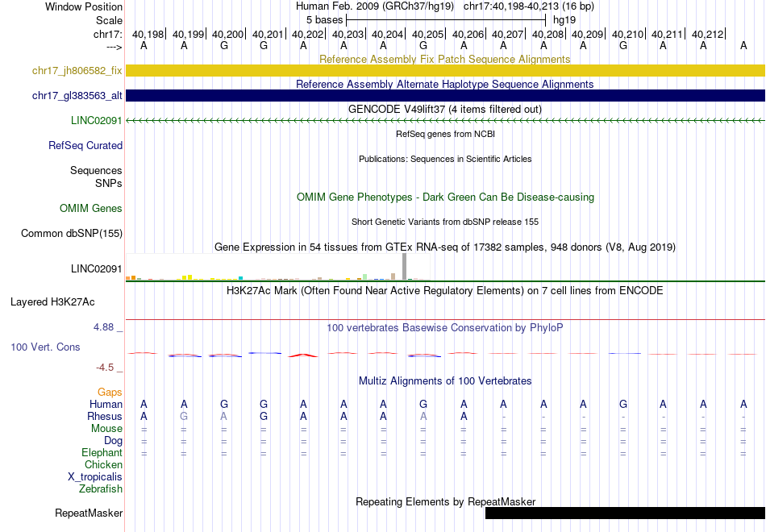
Task: Click the chr17_gl383563_alt dark blue alignment bar
Action: pos(446,95)
